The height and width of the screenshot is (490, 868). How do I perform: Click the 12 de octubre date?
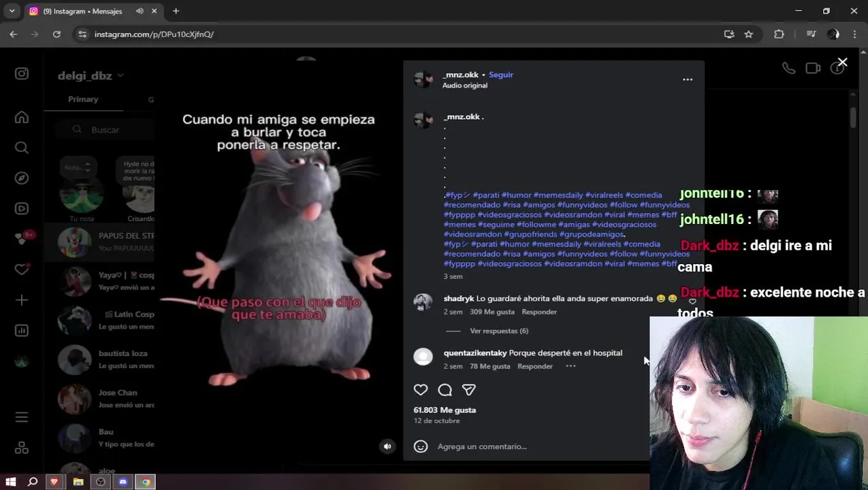pos(436,421)
